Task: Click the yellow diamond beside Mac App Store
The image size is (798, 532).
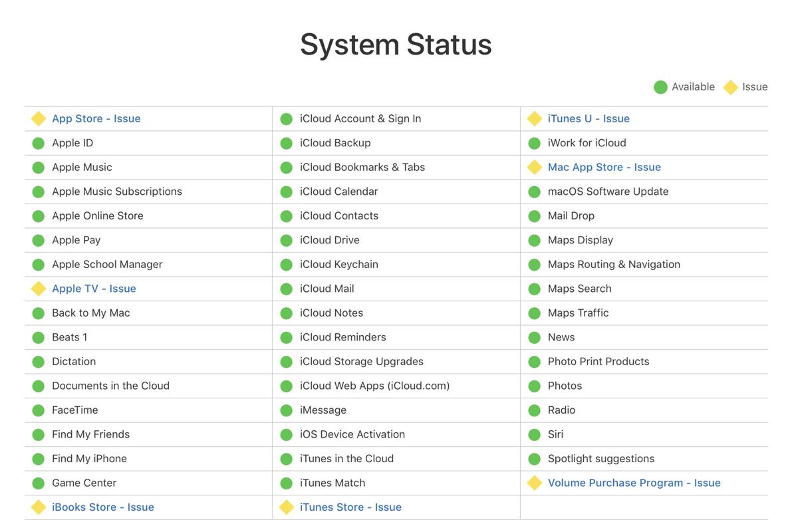Action: coord(535,167)
